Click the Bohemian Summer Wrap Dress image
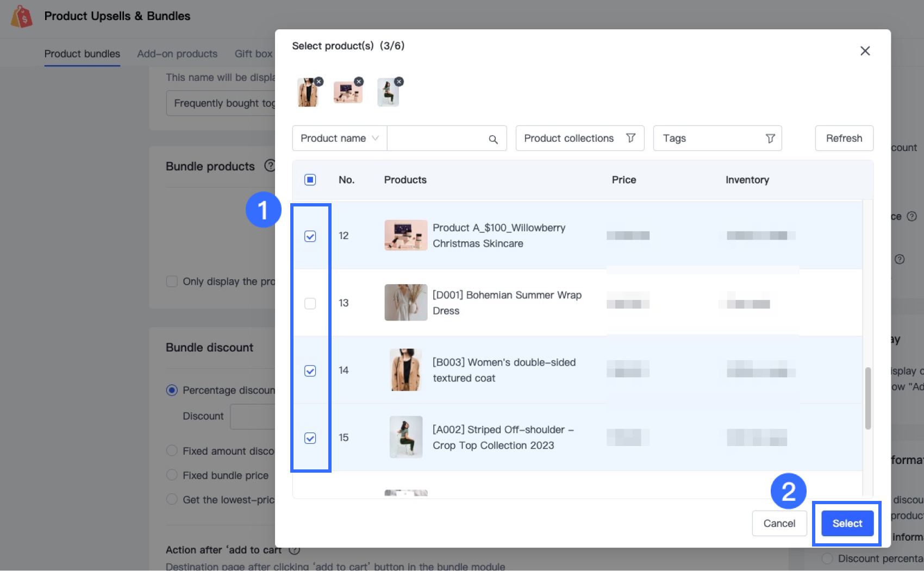The image size is (924, 571). pos(406,303)
